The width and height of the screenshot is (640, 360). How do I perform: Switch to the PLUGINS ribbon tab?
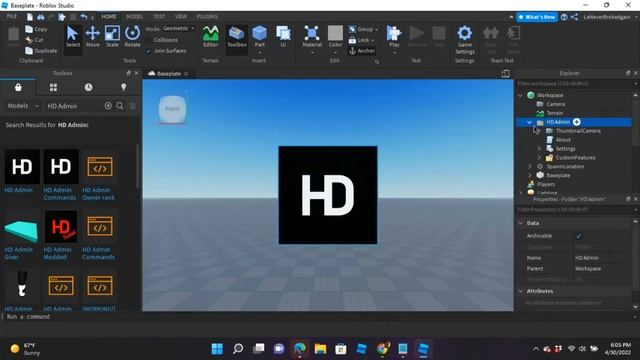tap(207, 17)
